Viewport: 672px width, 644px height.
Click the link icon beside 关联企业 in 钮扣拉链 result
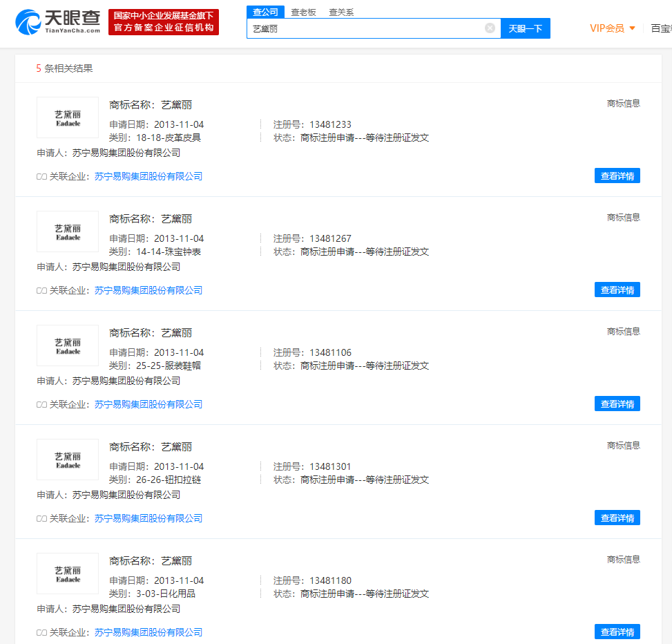tap(41, 519)
